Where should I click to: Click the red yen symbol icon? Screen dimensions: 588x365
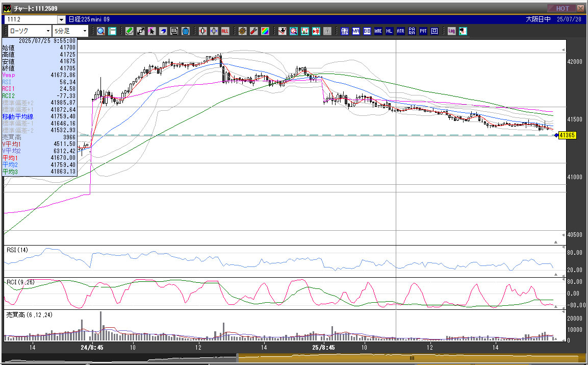tap(316, 31)
